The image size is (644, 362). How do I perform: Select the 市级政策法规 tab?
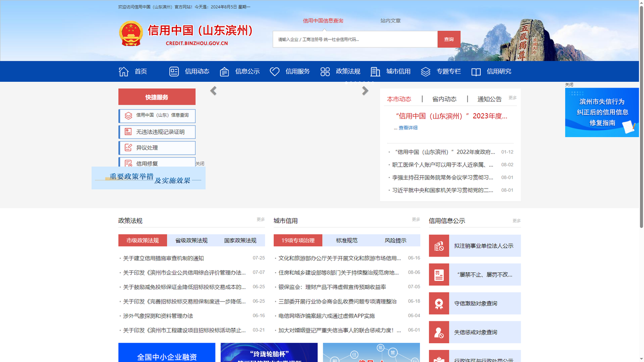(x=143, y=240)
